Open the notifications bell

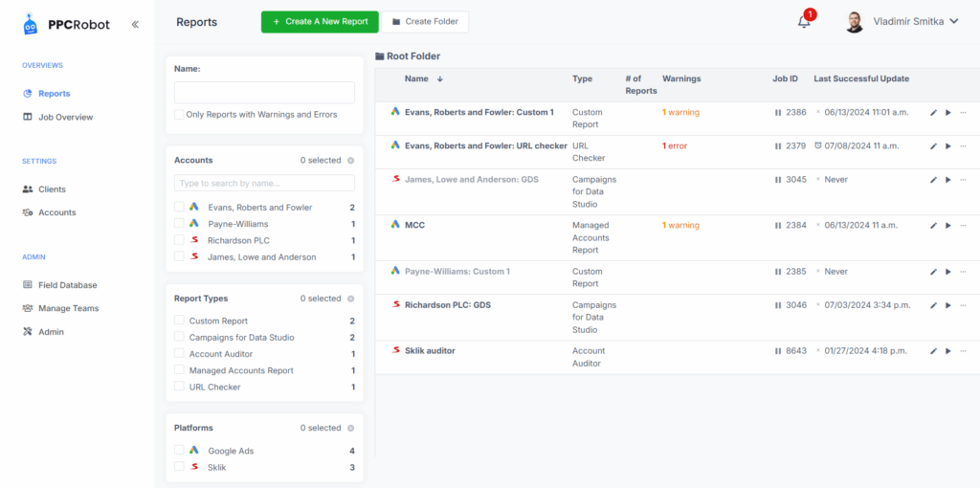[x=804, y=22]
